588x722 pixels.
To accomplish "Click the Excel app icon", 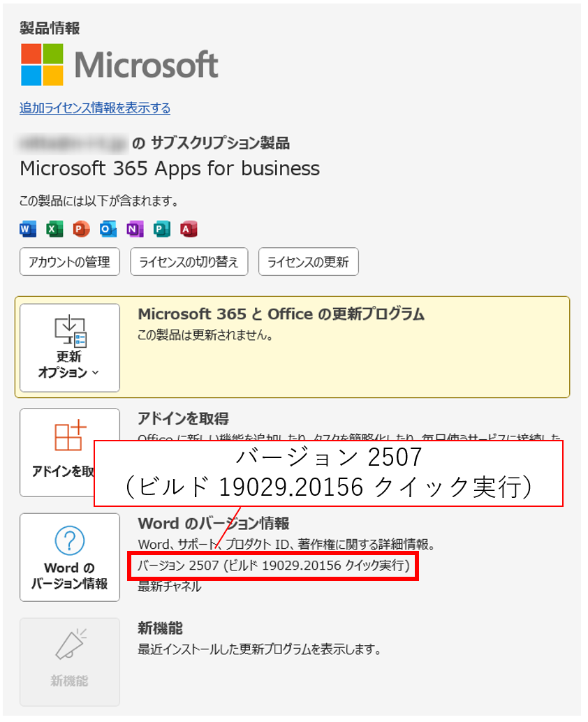I will point(54,228).
